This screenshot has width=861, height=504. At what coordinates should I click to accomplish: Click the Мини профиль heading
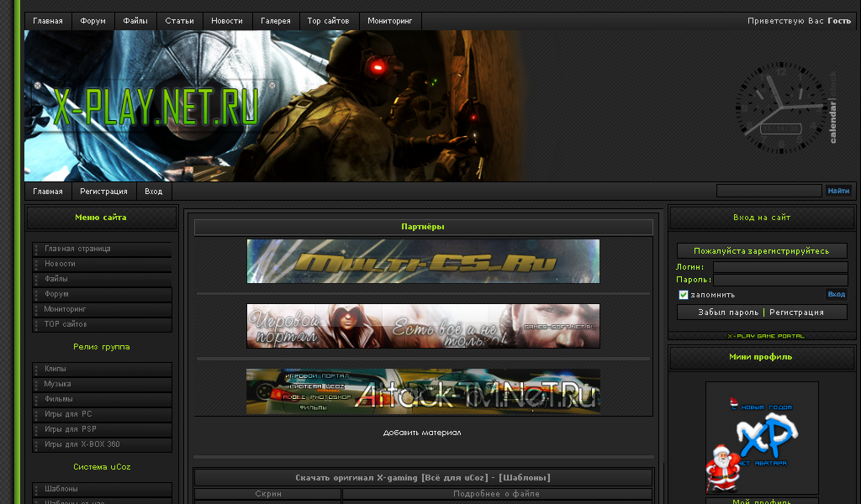click(x=760, y=357)
